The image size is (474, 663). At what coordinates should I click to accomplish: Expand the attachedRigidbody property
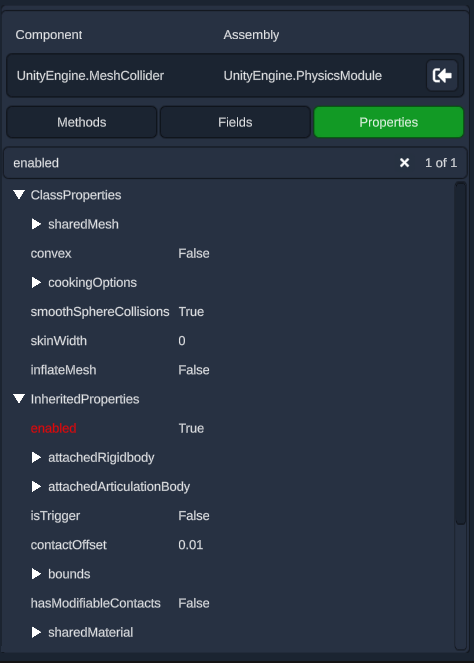[x=36, y=458]
